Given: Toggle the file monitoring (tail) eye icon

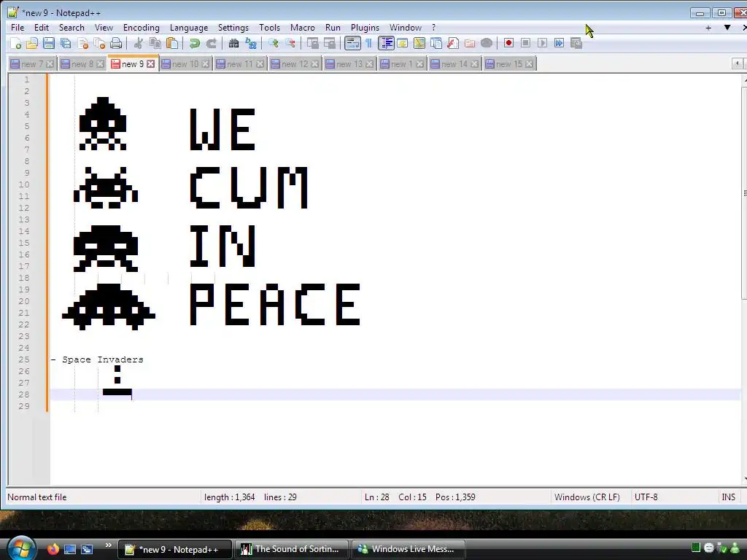Looking at the screenshot, I should (x=487, y=43).
